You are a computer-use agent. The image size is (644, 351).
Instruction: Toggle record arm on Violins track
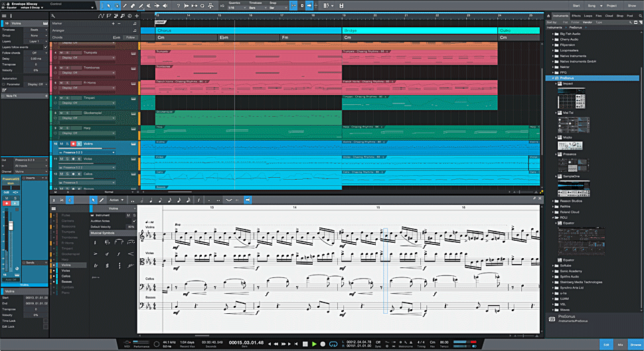click(x=73, y=144)
